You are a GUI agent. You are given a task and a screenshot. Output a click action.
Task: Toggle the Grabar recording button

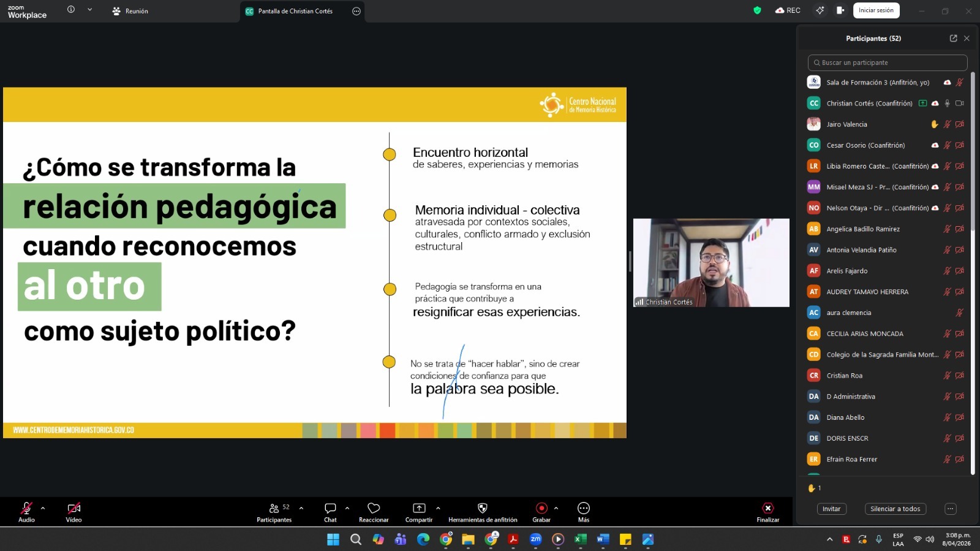click(x=541, y=508)
